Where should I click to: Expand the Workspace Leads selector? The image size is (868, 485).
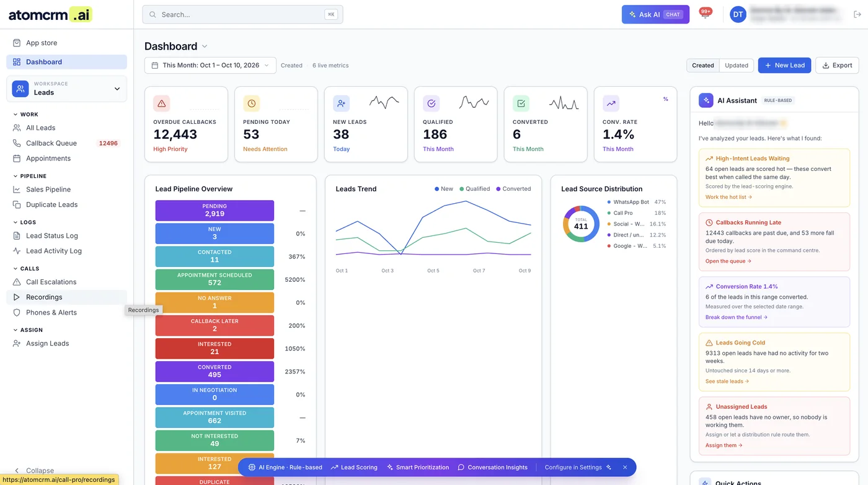tap(66, 89)
